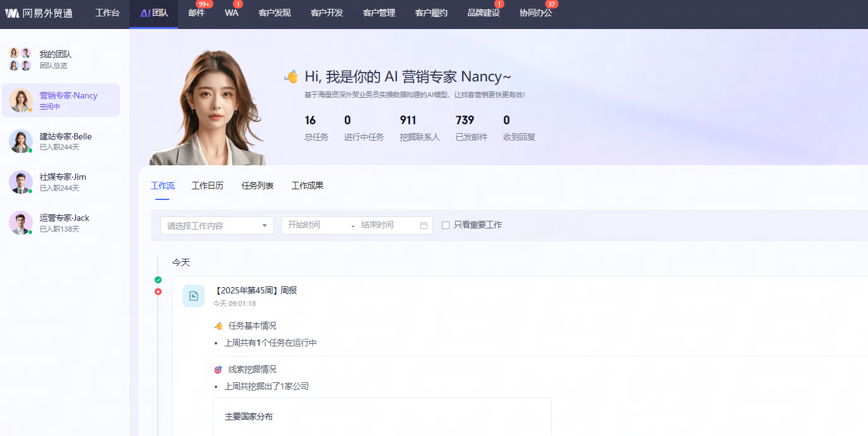Switch to the 任务列表 tab
The width and height of the screenshot is (868, 436).
(x=258, y=186)
